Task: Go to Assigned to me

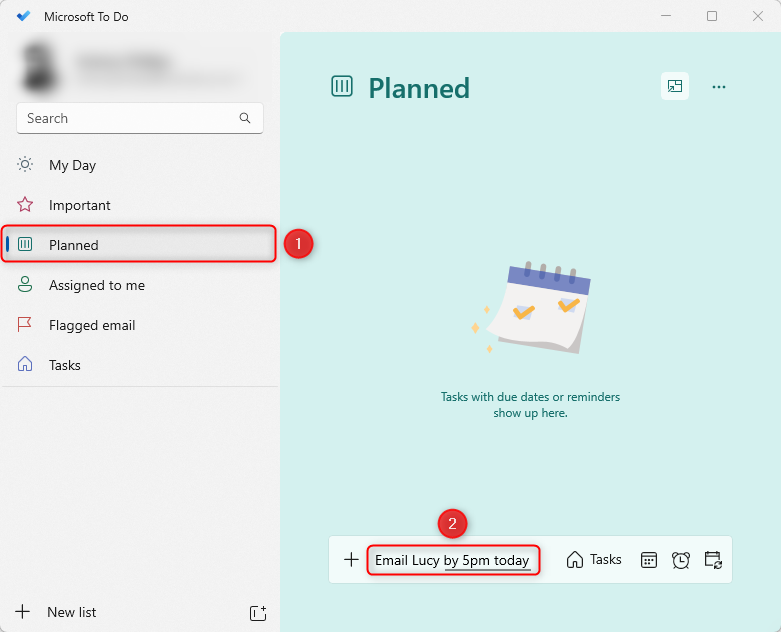Action: pyautogui.click(x=97, y=285)
